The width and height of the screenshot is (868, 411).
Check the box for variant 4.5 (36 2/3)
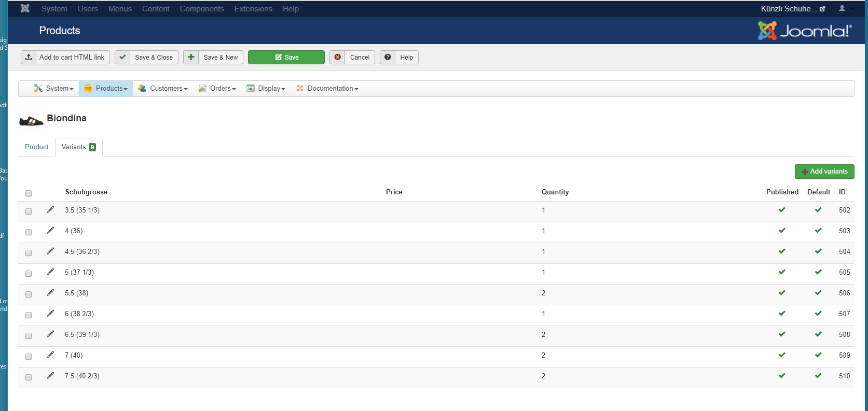[29, 253]
